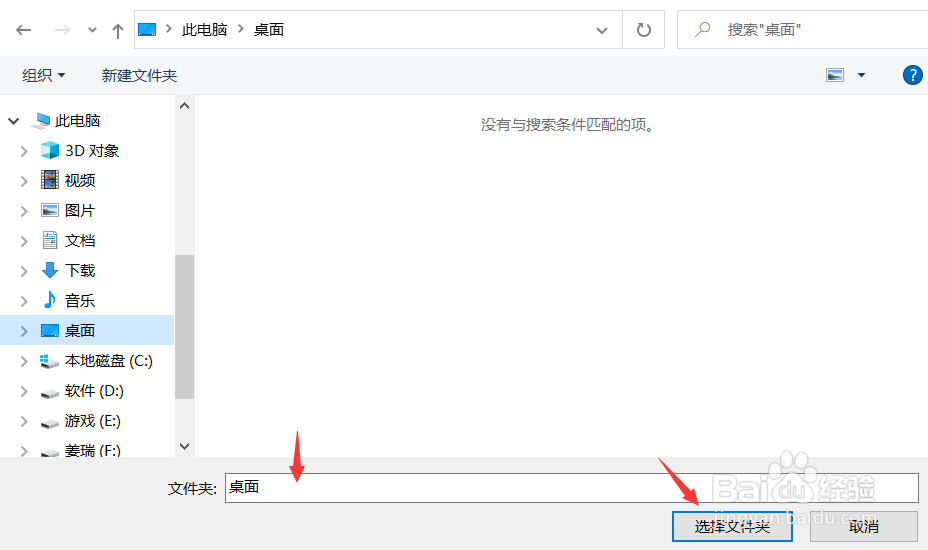Collapse the 此电脑 tree node

(x=14, y=121)
